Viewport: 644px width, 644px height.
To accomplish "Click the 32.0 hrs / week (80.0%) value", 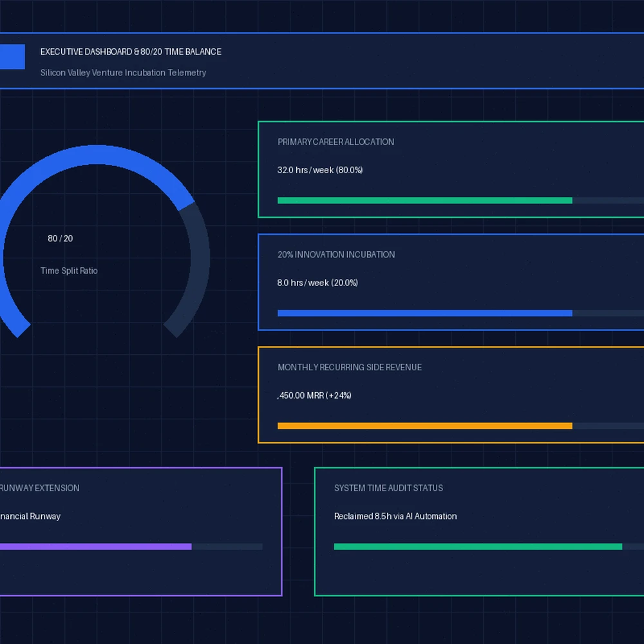I will pos(320,170).
